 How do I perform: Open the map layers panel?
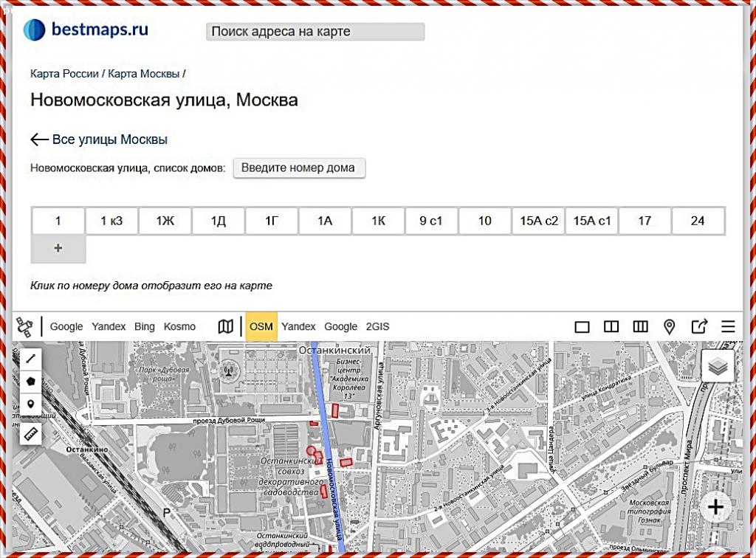pos(718,366)
